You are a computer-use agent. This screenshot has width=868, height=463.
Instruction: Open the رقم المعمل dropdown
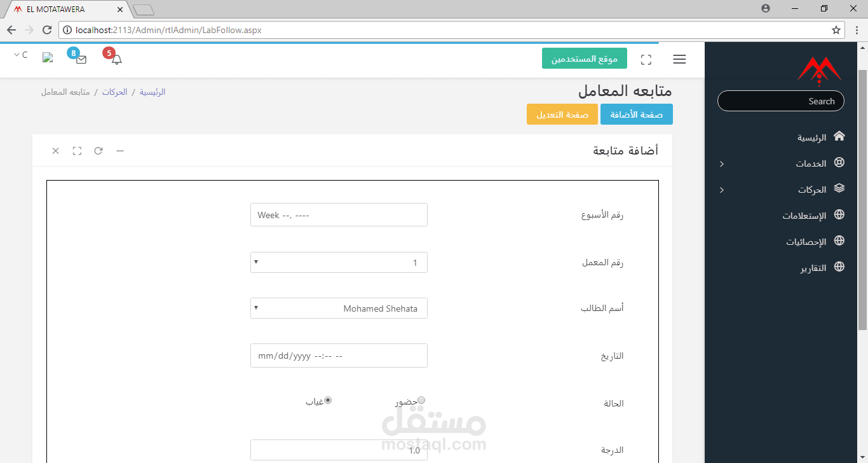point(339,262)
